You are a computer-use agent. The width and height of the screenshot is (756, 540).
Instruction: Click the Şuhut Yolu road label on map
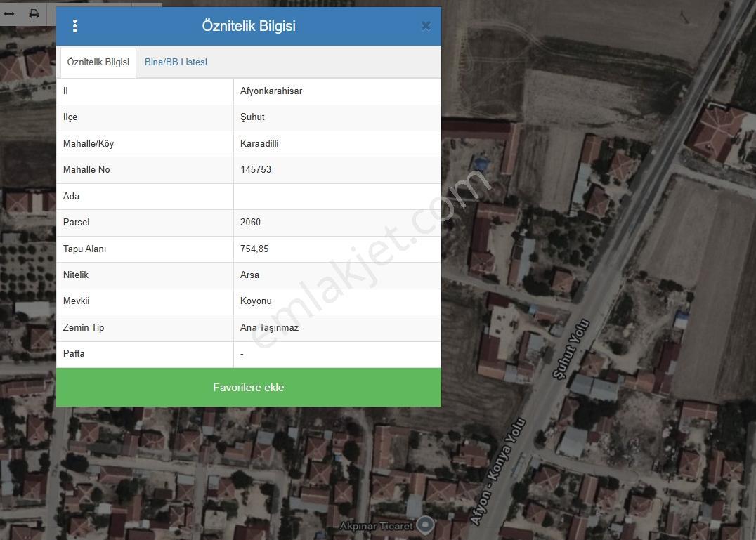pos(571,349)
